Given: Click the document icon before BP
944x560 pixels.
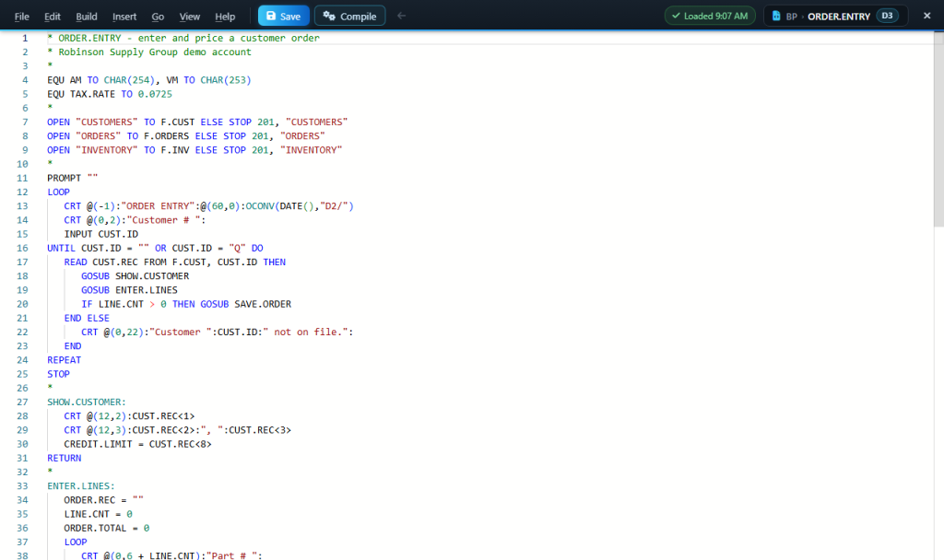Looking at the screenshot, I should [x=776, y=17].
